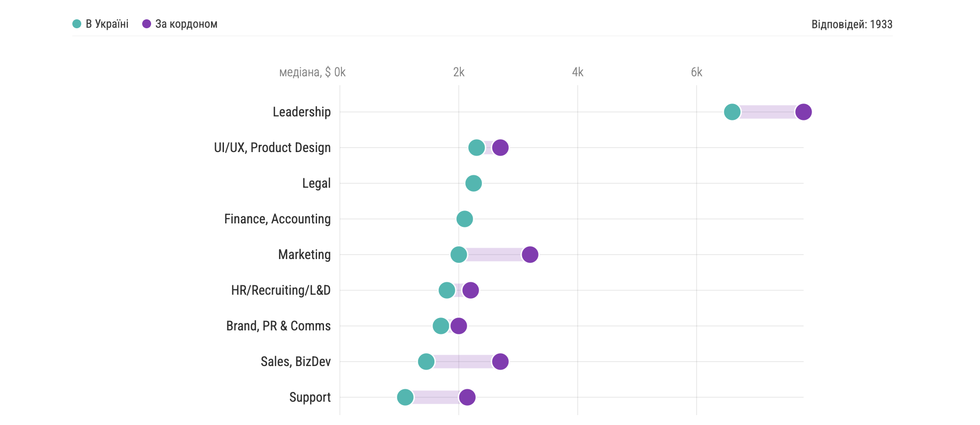
Task: Click the Finance, Accounting teal dot
Action: (x=464, y=219)
